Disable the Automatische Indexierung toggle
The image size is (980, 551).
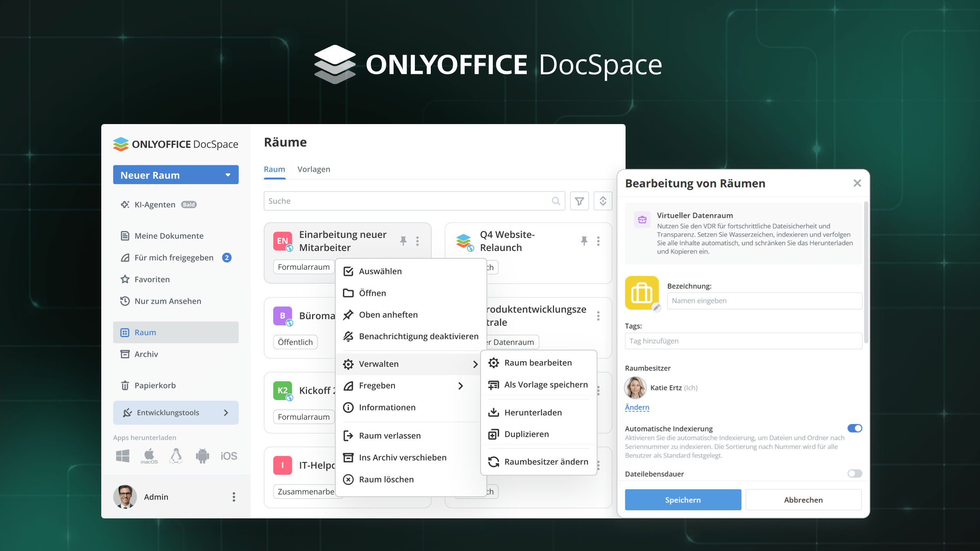(854, 428)
